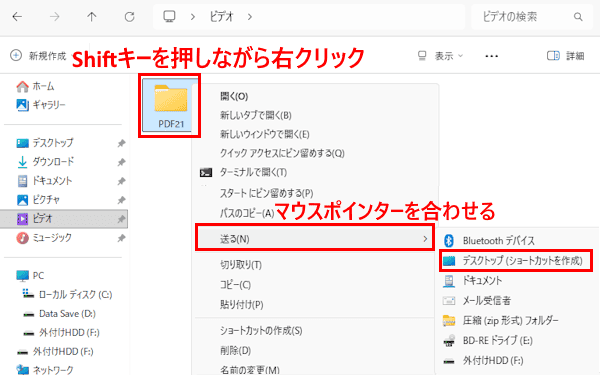Click the mail envelope icon in submenu
This screenshot has width=600, height=375.
pyautogui.click(x=449, y=300)
